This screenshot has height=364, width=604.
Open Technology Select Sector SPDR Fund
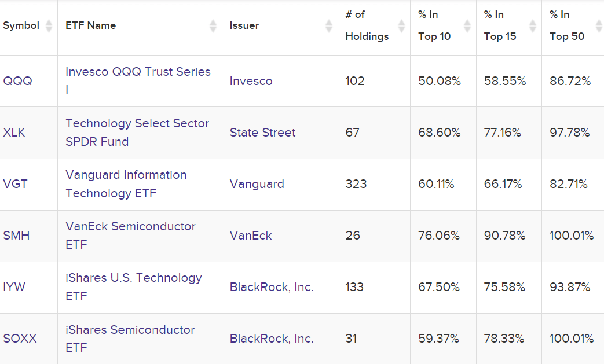137,124
